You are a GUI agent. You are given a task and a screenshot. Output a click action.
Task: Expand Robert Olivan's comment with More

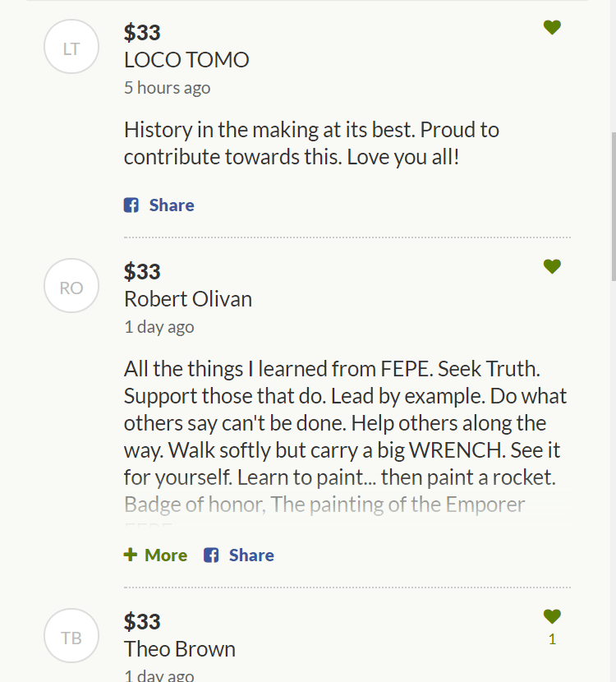[165, 555]
